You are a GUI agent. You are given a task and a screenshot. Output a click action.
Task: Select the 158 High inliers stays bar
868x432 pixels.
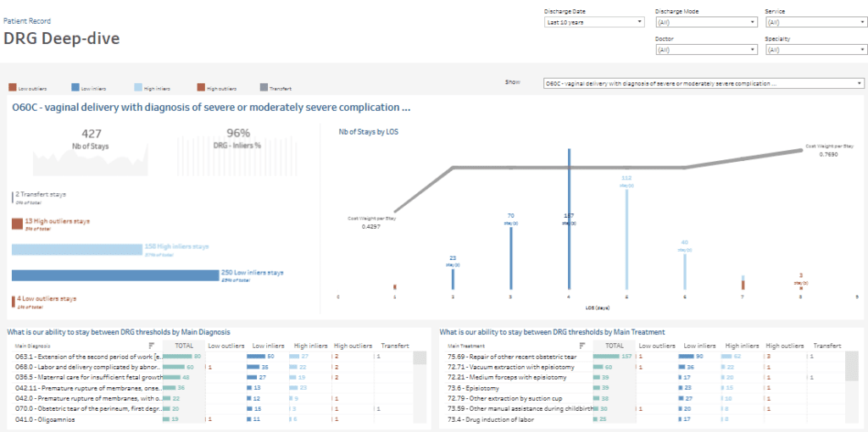tap(77, 250)
